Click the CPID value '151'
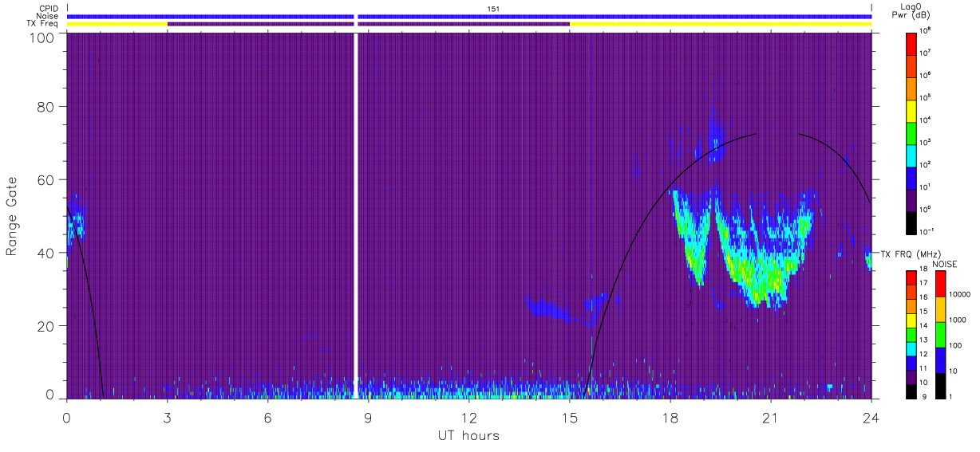The width and height of the screenshot is (980, 452). click(493, 8)
